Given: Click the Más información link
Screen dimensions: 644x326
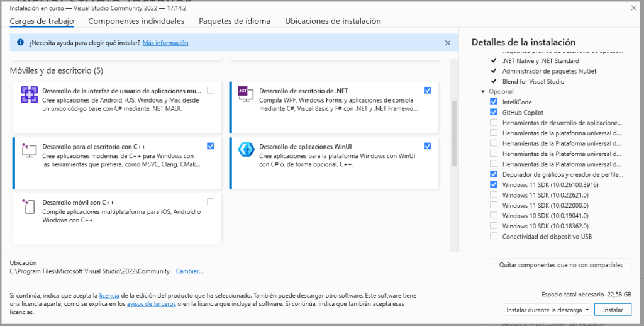Looking at the screenshot, I should tap(165, 43).
